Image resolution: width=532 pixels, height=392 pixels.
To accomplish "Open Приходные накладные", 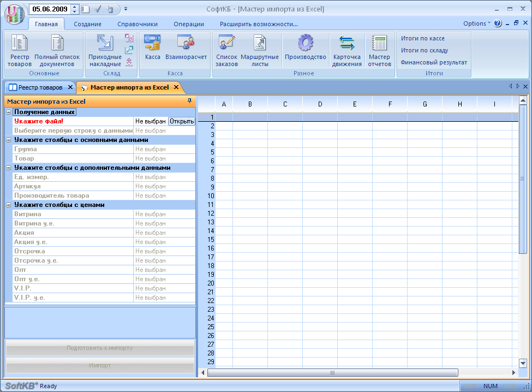I will (x=105, y=51).
